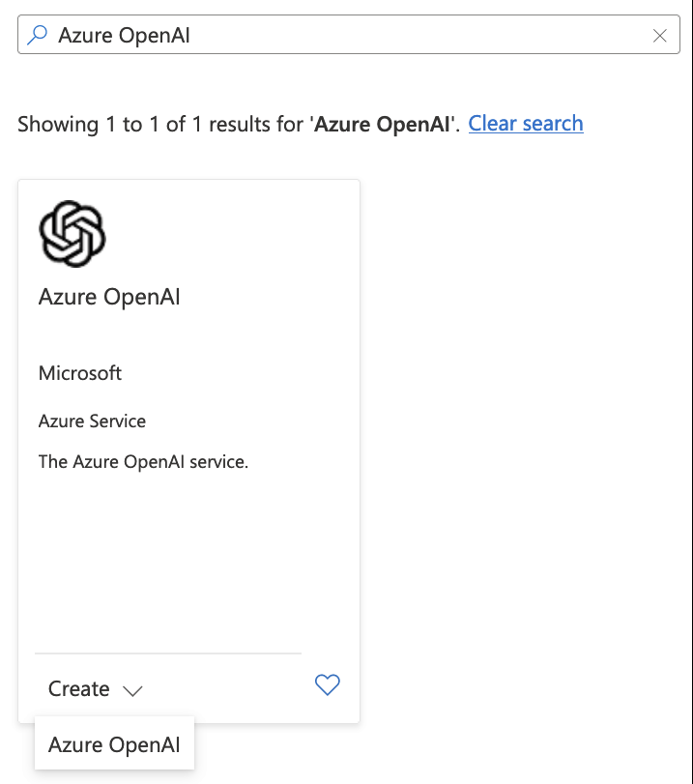The height and width of the screenshot is (784, 693).
Task: Click divider line above Create button
Action: coord(168,653)
